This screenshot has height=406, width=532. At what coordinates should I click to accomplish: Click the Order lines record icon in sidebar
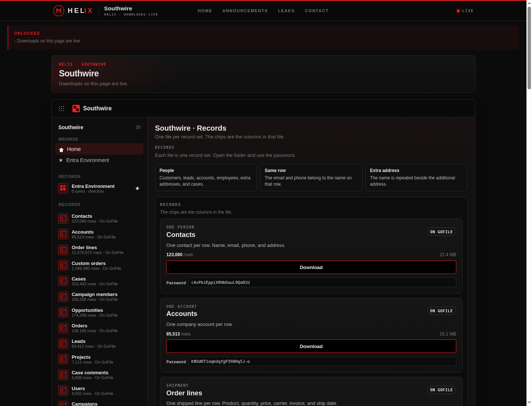(x=63, y=250)
